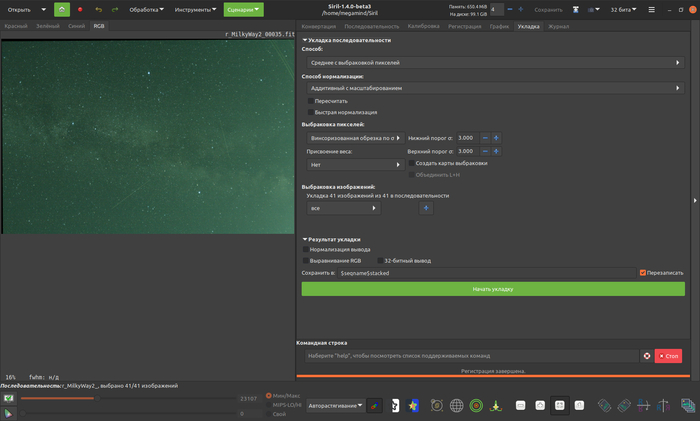Click the red record icon in toolbar
The width and height of the screenshot is (700, 421).
(80, 9)
